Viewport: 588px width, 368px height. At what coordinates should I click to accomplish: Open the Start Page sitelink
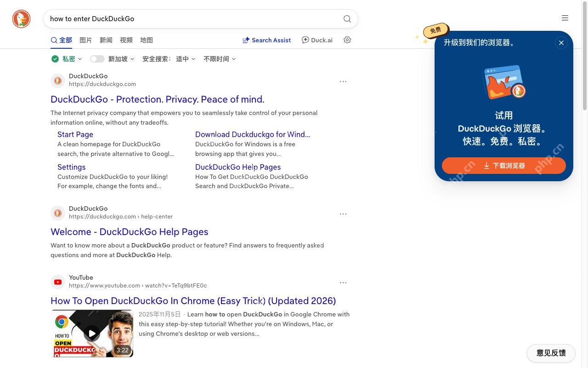[x=75, y=134]
